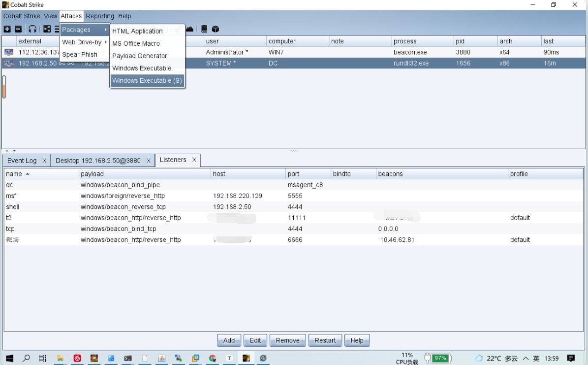This screenshot has width=588, height=365.
Task: Select the msf listener row
Action: point(293,196)
